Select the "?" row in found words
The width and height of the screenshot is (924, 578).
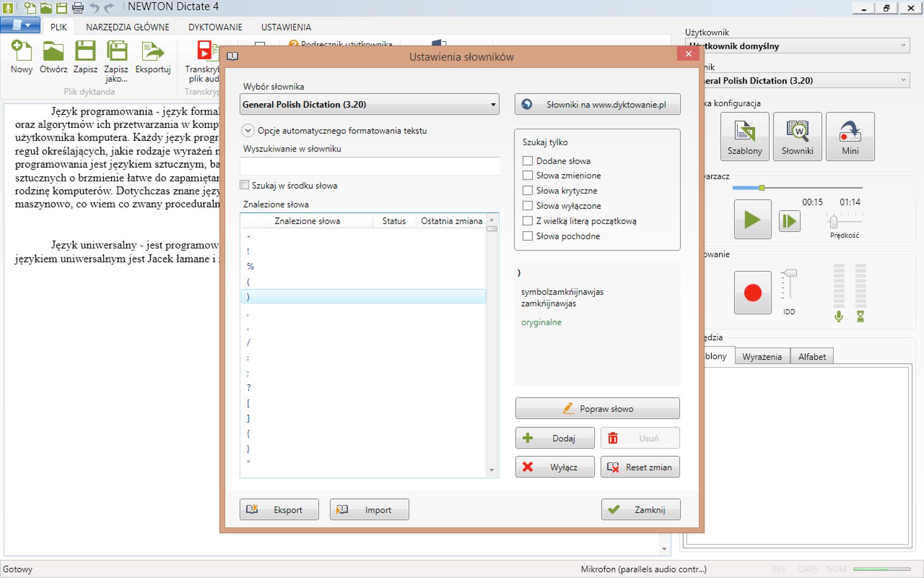coord(363,388)
